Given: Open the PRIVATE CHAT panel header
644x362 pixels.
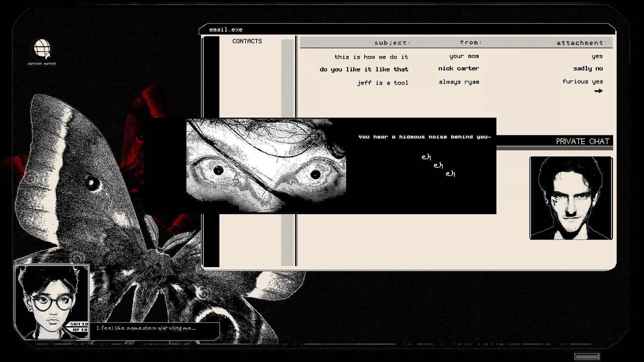Looking at the screenshot, I should [583, 141].
